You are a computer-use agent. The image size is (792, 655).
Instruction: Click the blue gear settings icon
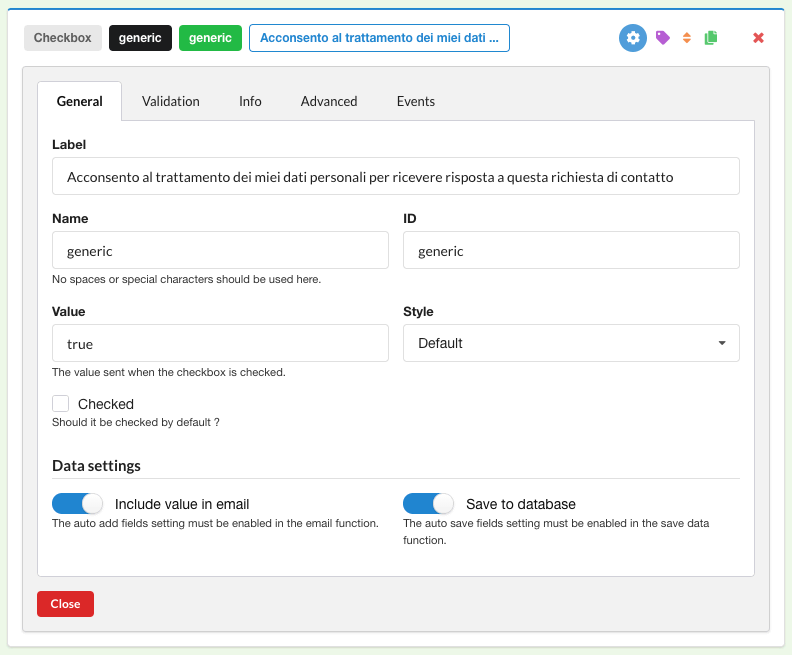pyautogui.click(x=632, y=38)
